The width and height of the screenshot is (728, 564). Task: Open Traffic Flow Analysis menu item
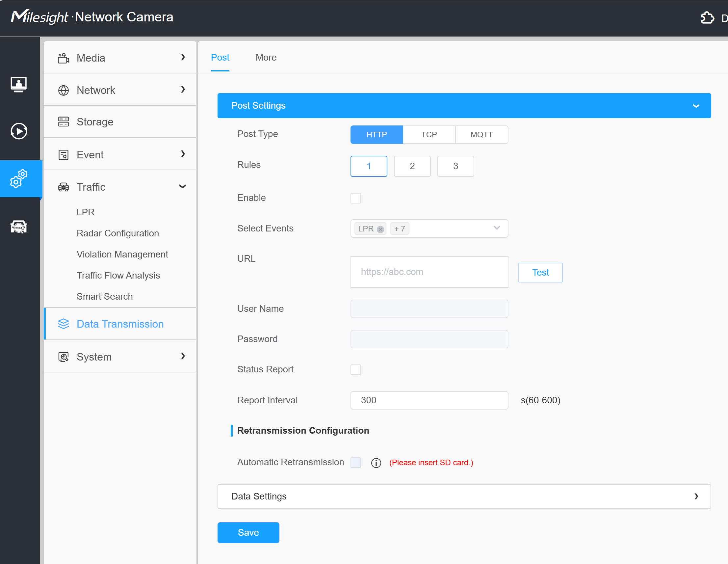118,275
